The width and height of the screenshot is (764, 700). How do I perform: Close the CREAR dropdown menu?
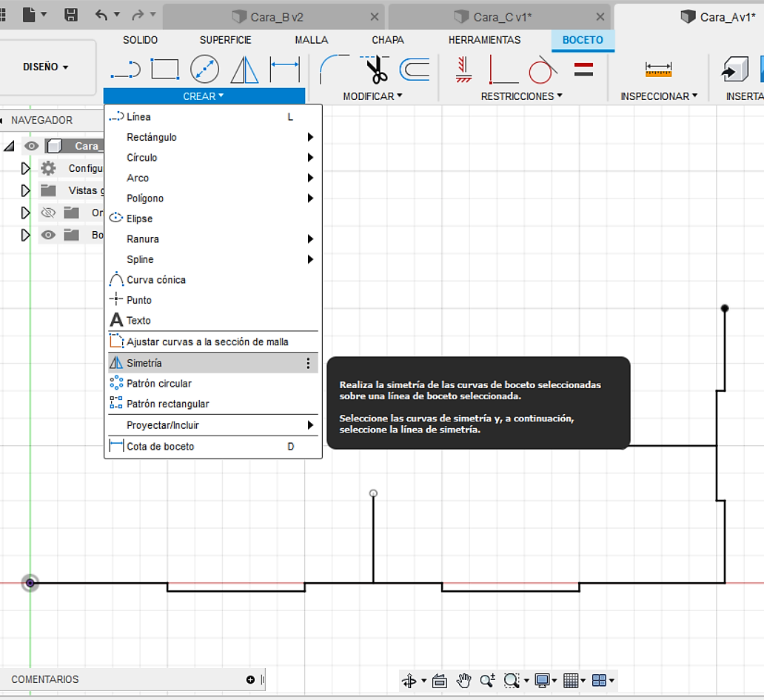204,96
